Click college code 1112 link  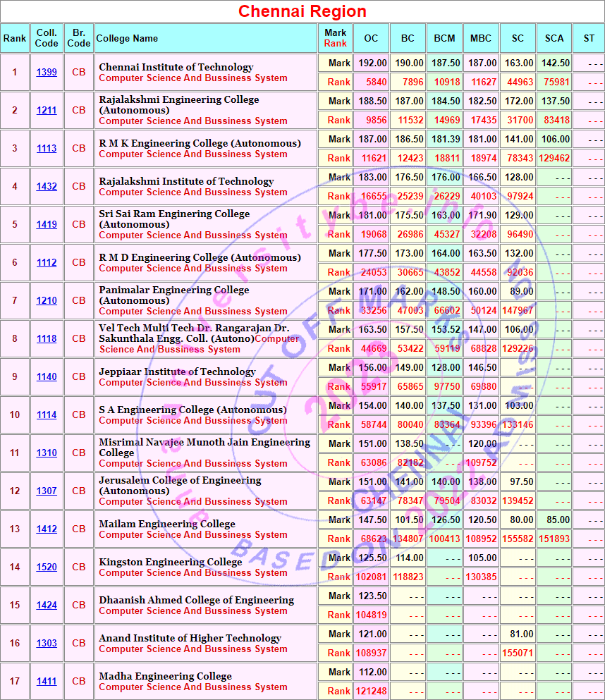[47, 263]
